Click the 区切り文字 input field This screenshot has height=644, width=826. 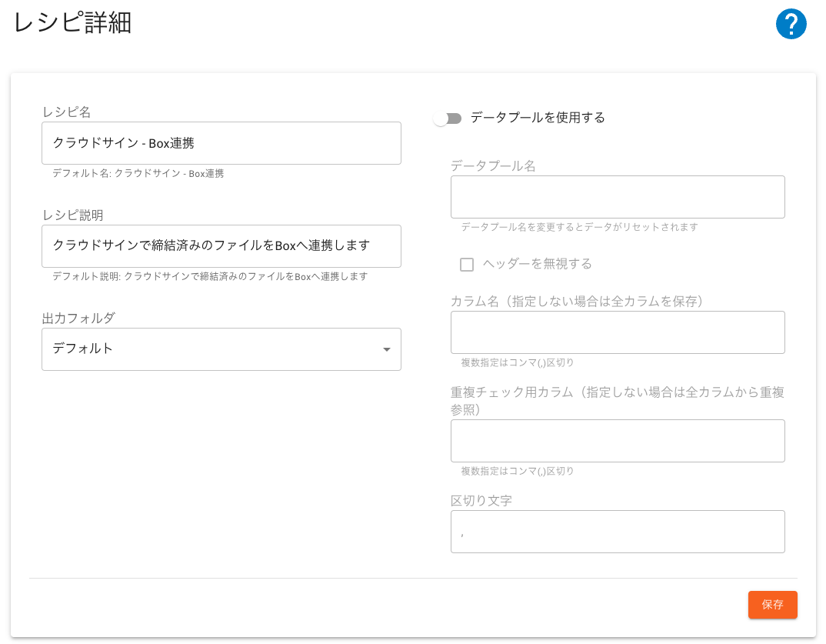tap(618, 531)
